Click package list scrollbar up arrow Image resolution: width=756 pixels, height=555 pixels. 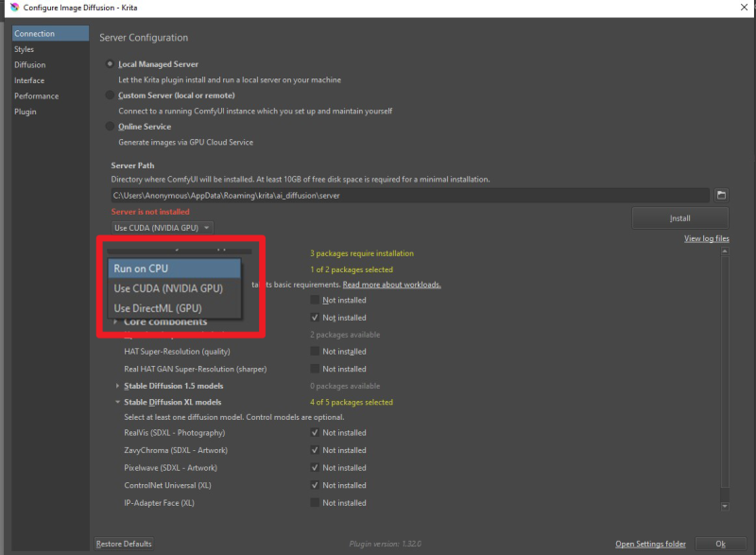click(724, 251)
